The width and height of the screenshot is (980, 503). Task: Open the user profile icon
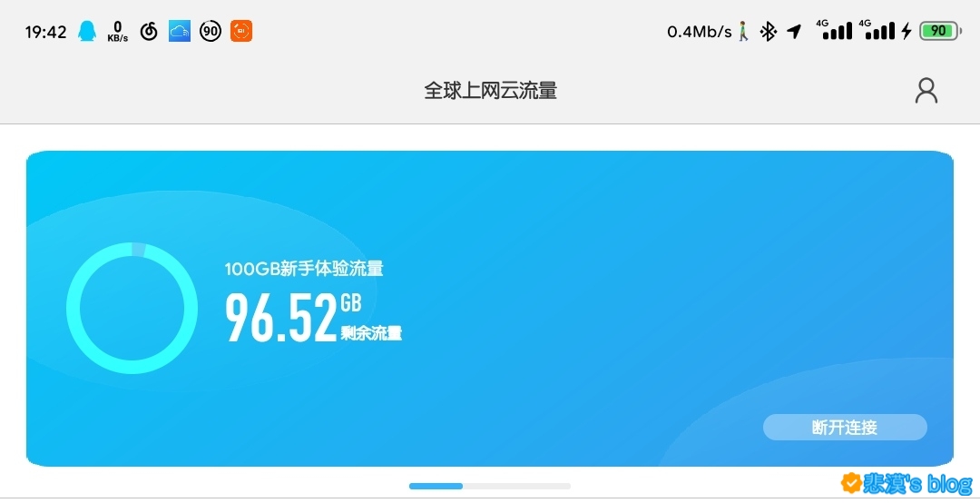(926, 91)
